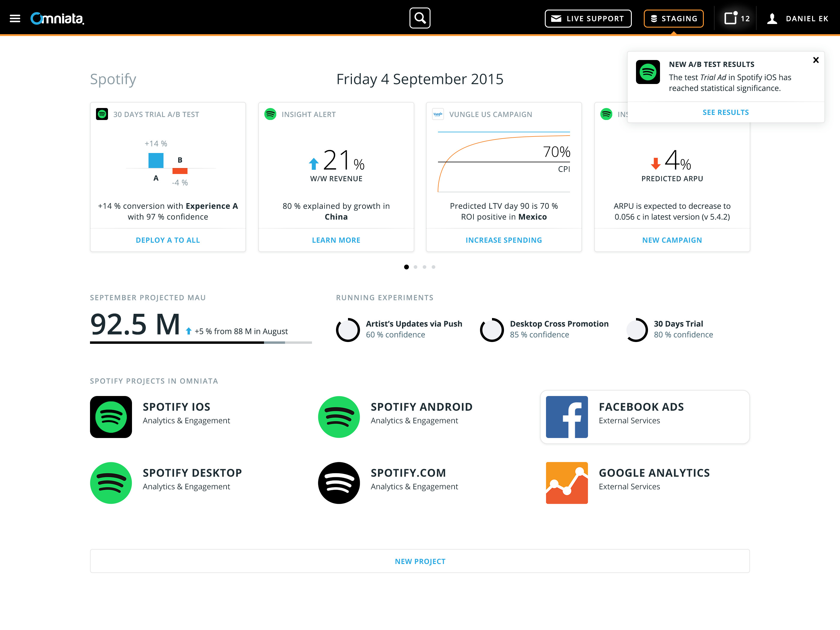Close the A/B test results notification
This screenshot has width=840, height=630.
815,60
